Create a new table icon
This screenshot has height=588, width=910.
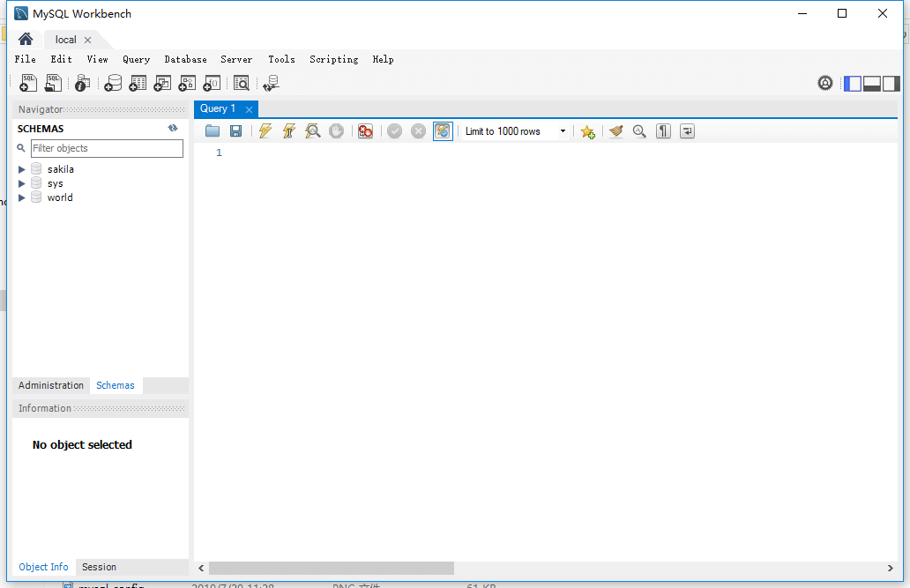click(x=138, y=83)
